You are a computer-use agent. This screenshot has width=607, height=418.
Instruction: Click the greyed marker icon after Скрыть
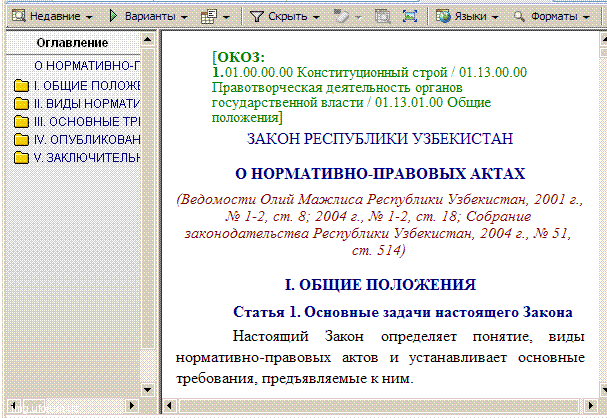[343, 17]
